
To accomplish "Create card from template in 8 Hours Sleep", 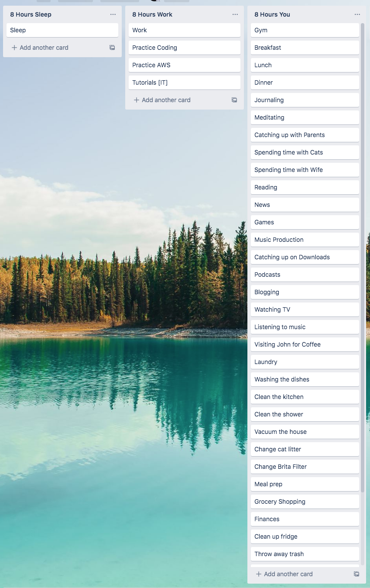I will pos(112,48).
